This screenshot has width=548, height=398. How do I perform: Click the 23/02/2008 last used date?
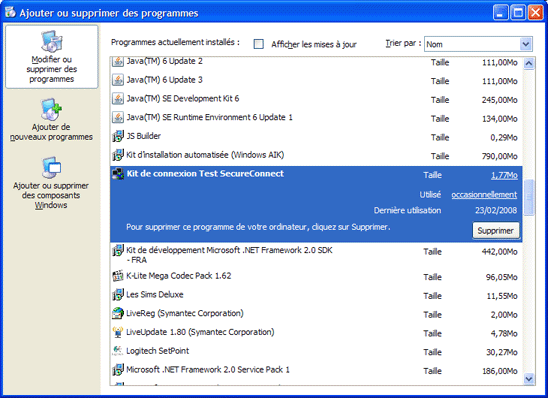pyautogui.click(x=496, y=210)
